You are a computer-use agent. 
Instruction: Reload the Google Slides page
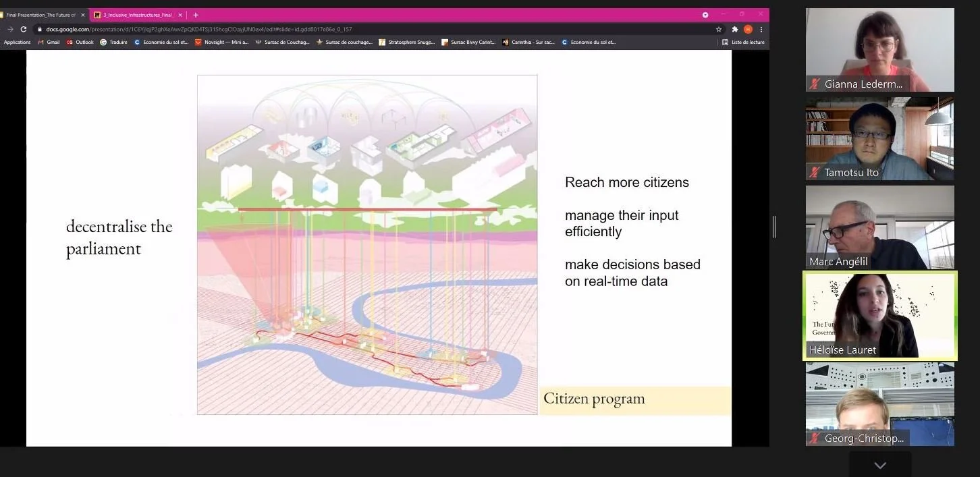coord(24,29)
